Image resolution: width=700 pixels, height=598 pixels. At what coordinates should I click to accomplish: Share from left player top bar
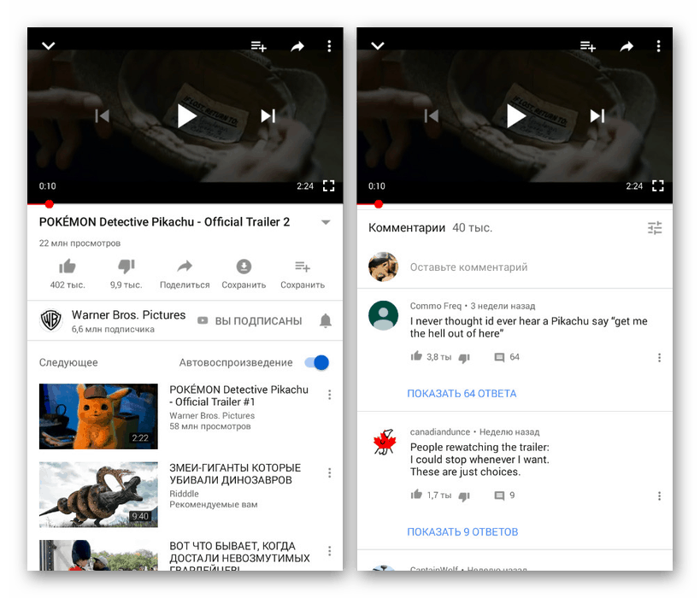[x=297, y=46]
